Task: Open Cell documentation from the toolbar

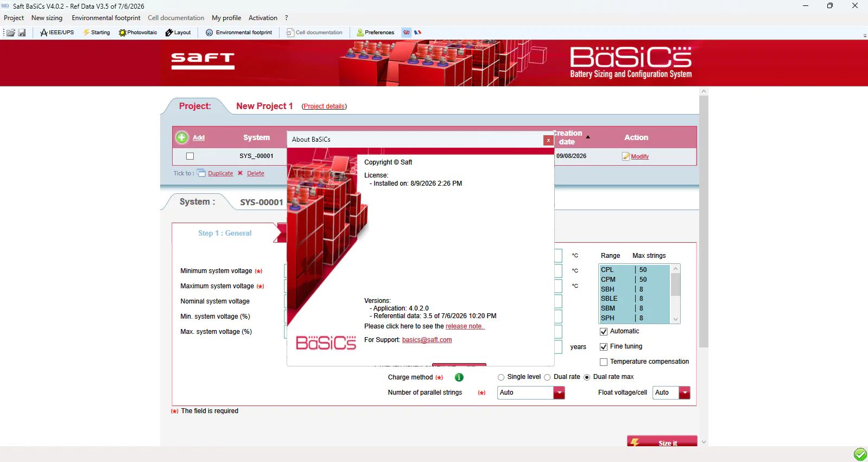Action: [x=314, y=33]
